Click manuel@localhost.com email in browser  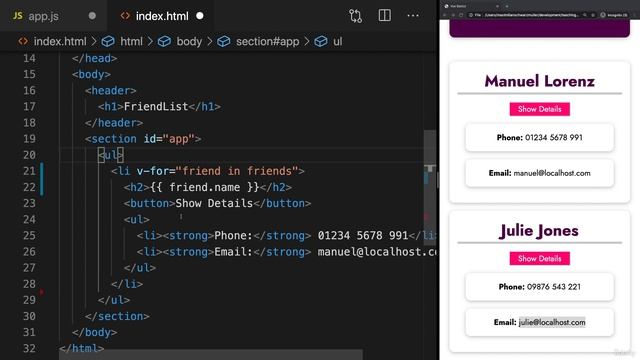click(x=552, y=173)
